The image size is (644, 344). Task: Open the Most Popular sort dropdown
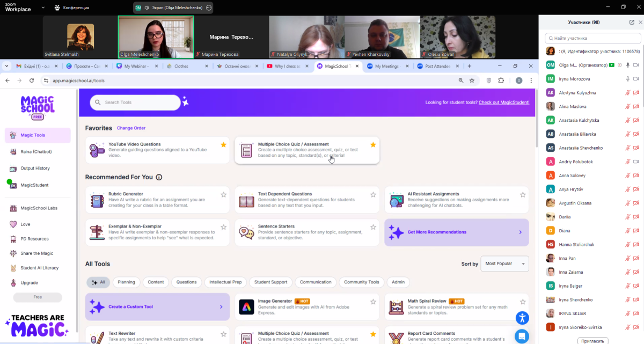point(504,264)
